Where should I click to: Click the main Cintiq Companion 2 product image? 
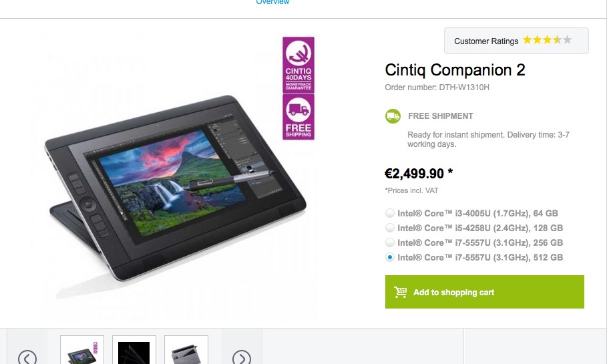coord(175,188)
